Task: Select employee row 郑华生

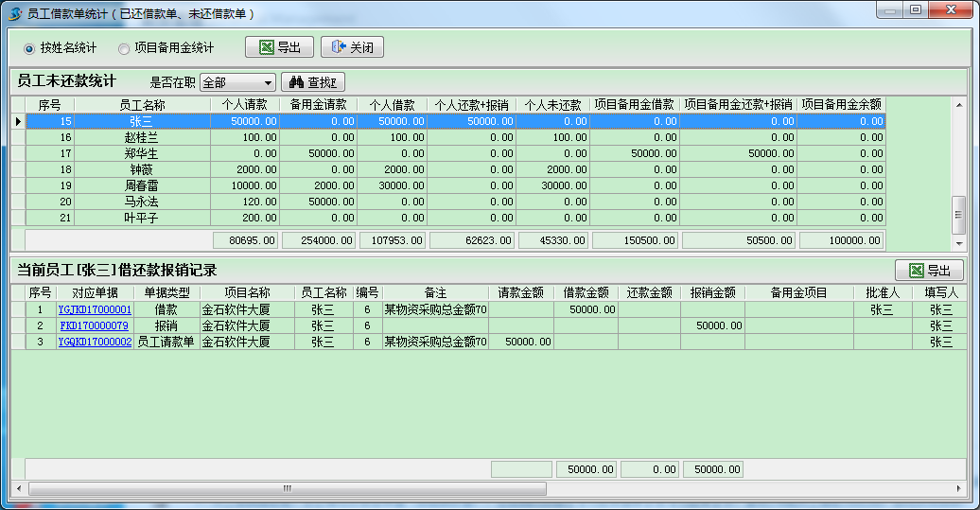Action: coord(455,153)
